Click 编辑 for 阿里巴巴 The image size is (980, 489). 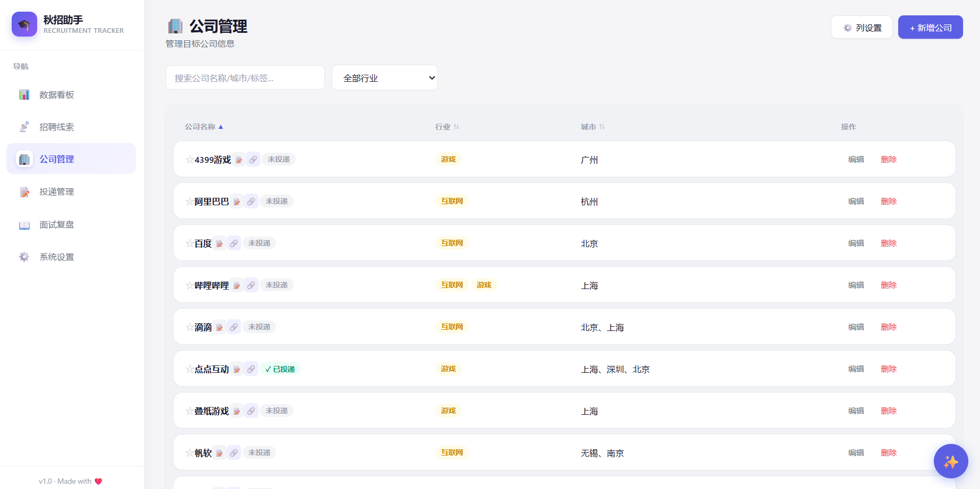tap(856, 201)
